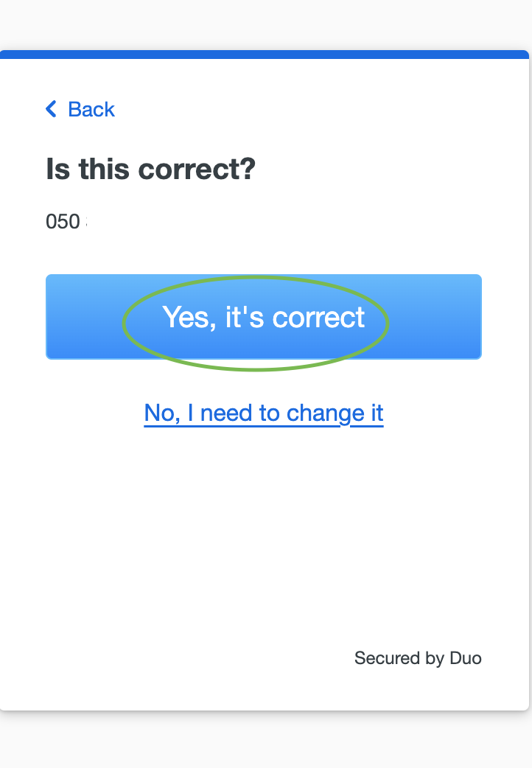
Task: Click the Yes, it's correct button
Action: coord(264,317)
